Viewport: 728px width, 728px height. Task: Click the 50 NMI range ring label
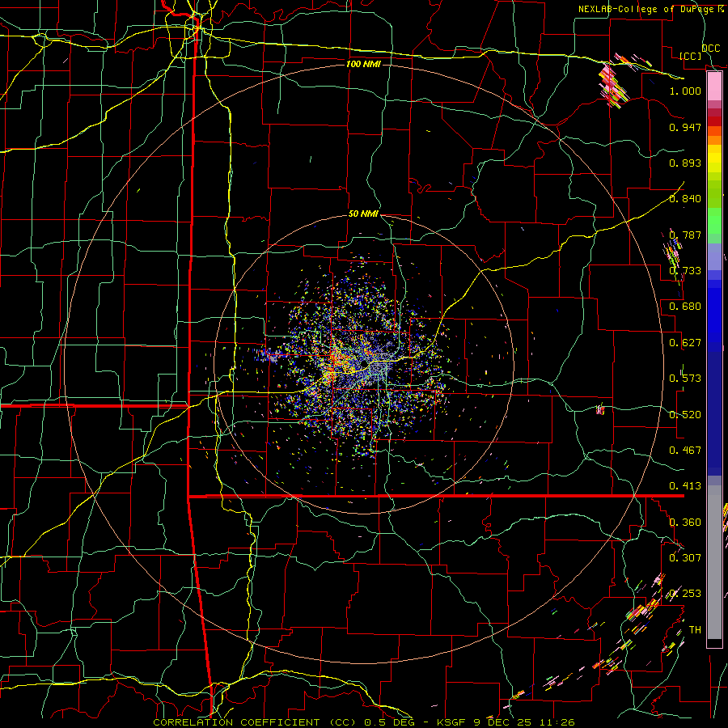click(363, 214)
